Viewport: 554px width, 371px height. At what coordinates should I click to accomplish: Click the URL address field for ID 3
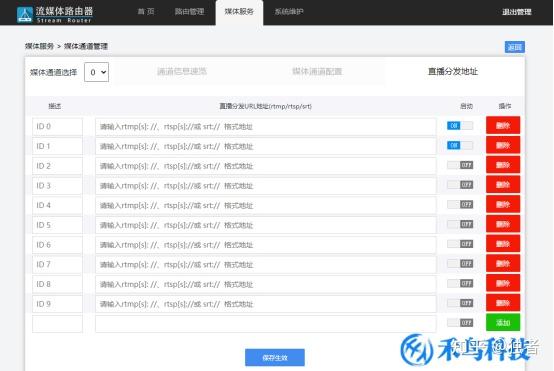[x=266, y=186]
